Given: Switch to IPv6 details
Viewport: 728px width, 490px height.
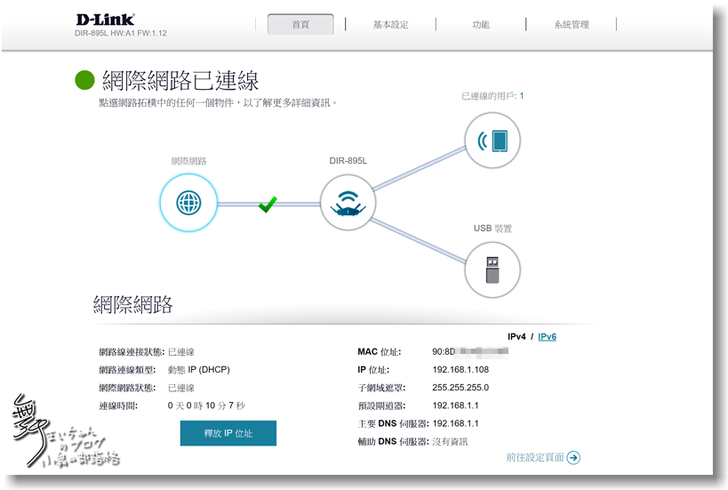Looking at the screenshot, I should point(547,337).
